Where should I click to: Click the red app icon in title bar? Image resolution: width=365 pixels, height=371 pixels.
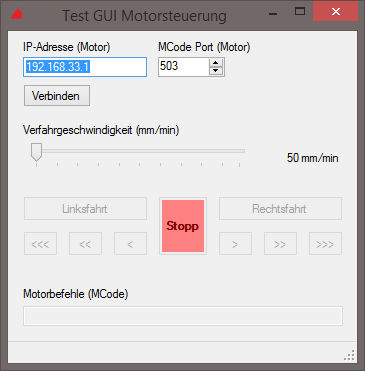click(x=17, y=14)
